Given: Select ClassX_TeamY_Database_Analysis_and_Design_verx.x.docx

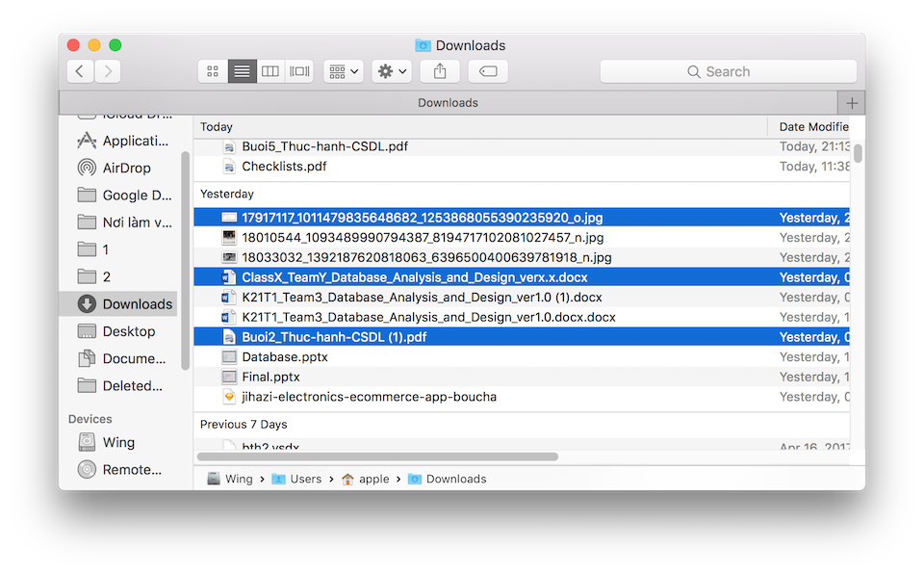Looking at the screenshot, I should click(x=522, y=277).
